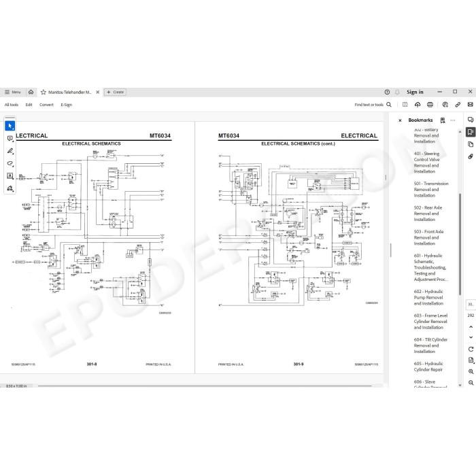Open bookmark 501 - Transmission Removal
This screenshot has height=476, width=476.
430,190
